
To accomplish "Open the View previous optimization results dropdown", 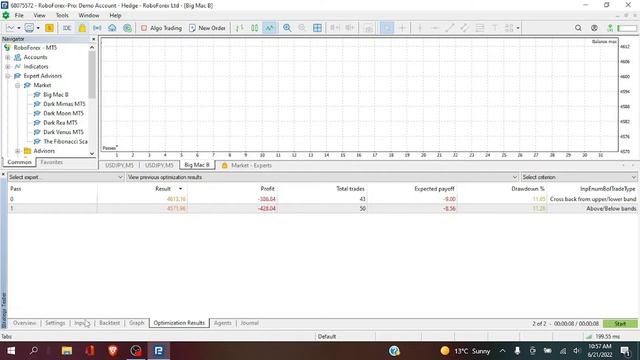I will (322, 177).
